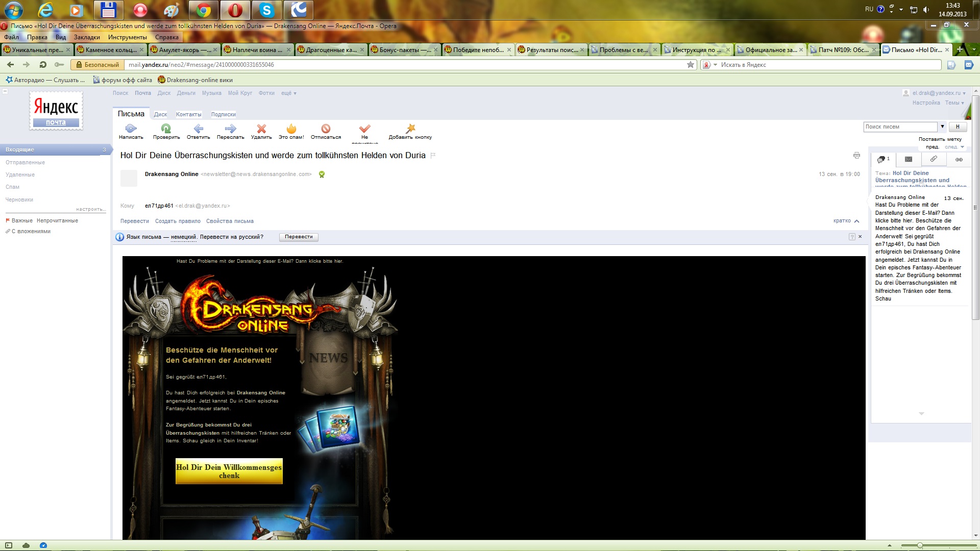Open the Спам folder
This screenshot has width=980, height=551.
pyautogui.click(x=12, y=187)
